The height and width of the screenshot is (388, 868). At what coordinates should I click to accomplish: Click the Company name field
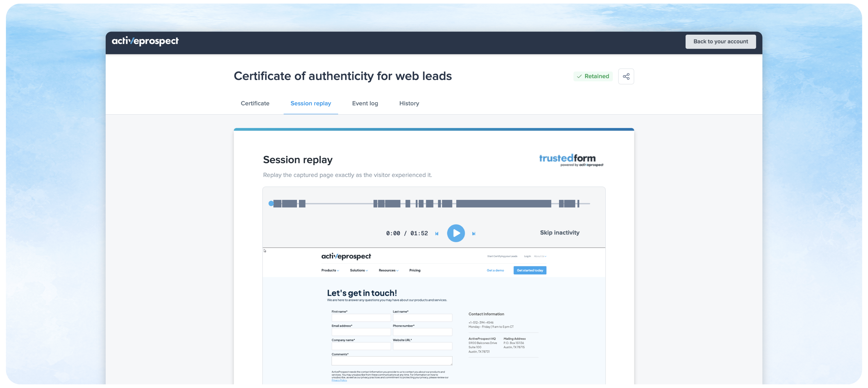[361, 346]
